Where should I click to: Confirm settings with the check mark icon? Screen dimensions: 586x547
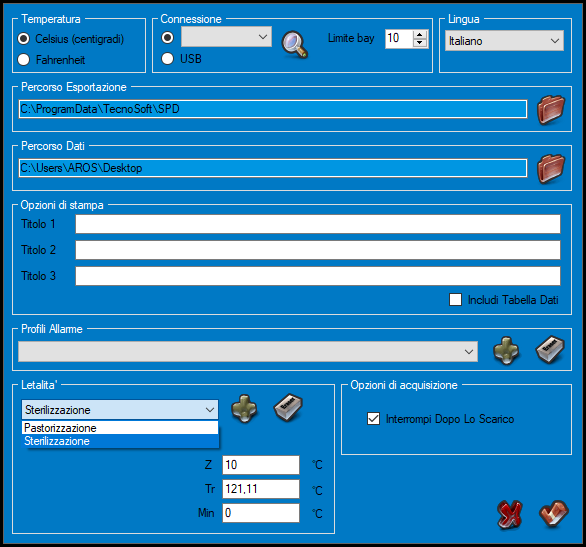pyautogui.click(x=554, y=514)
